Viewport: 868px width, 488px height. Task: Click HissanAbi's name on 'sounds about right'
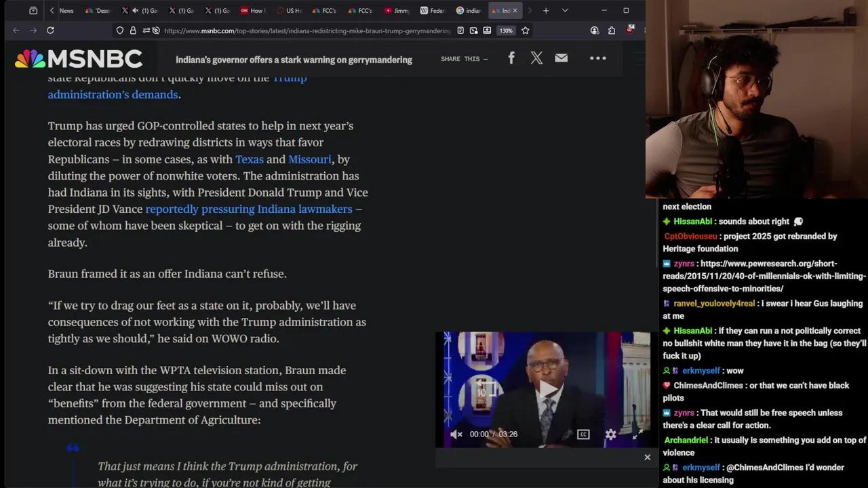[692, 222]
